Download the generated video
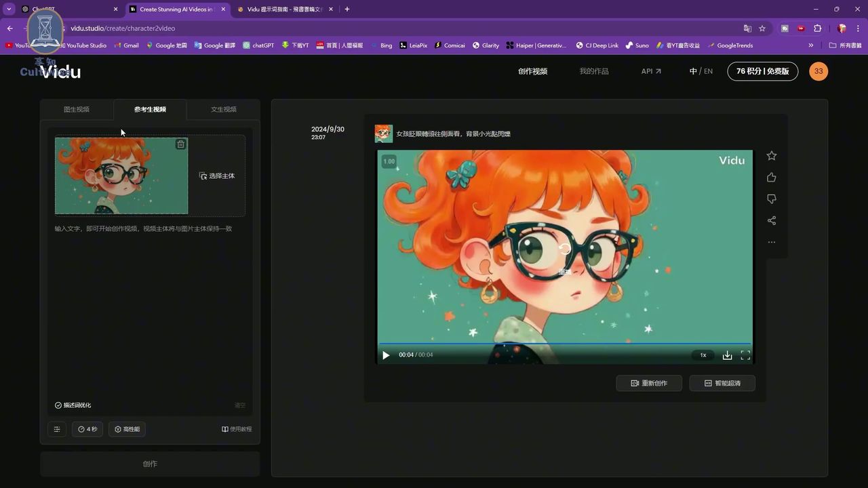 tap(727, 354)
